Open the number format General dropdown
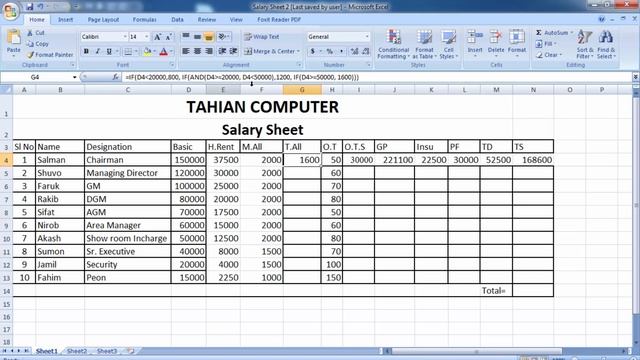Image resolution: width=640 pixels, height=360 pixels. (367, 37)
